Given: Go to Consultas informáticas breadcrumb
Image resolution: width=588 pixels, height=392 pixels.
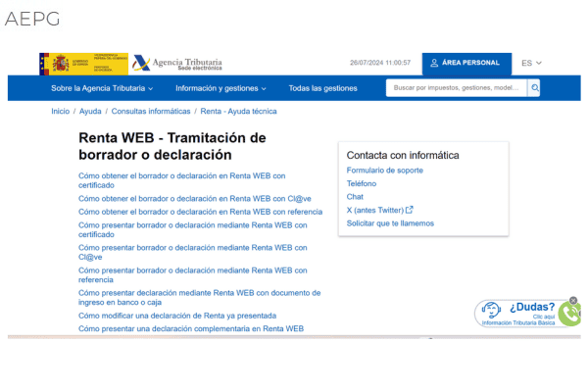Looking at the screenshot, I should (151, 112).
